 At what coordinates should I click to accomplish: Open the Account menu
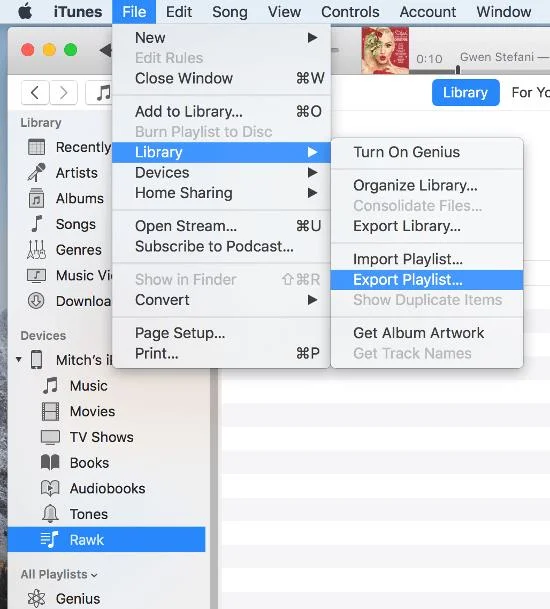[428, 12]
